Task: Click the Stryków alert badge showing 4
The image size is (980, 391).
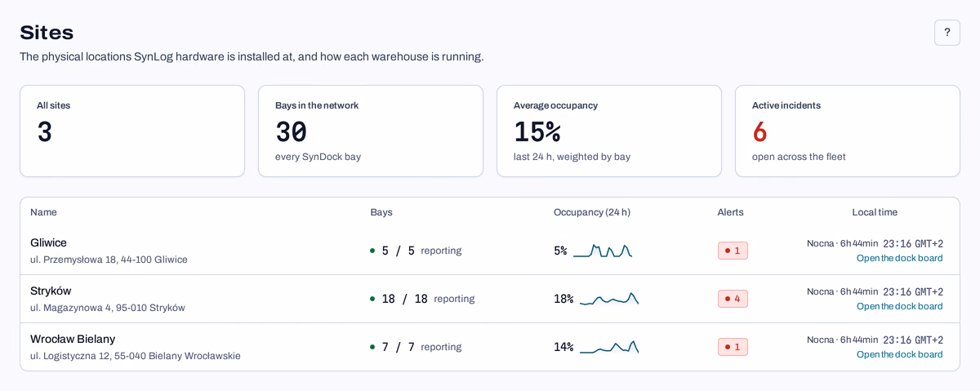Action: click(733, 299)
